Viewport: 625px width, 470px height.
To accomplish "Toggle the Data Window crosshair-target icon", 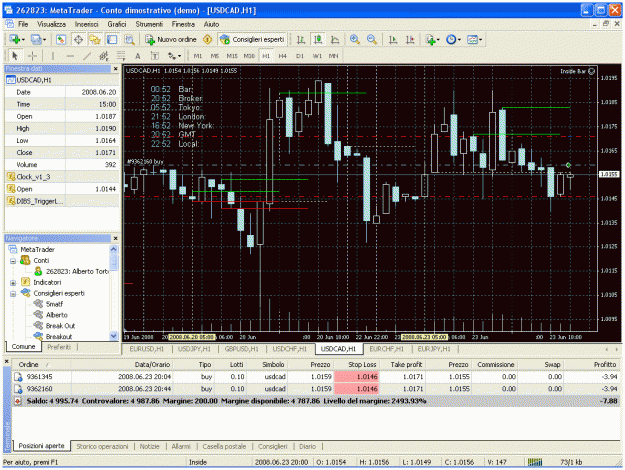I will (78, 39).
